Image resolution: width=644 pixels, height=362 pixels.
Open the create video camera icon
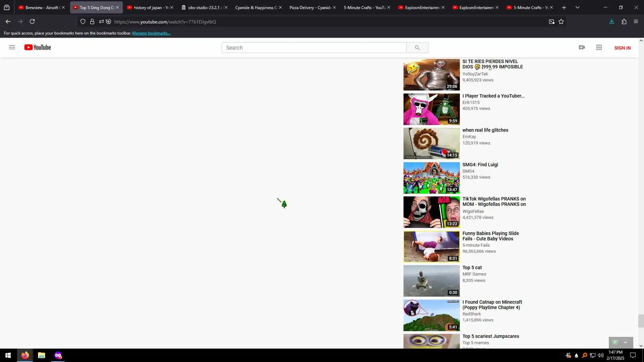click(x=582, y=47)
